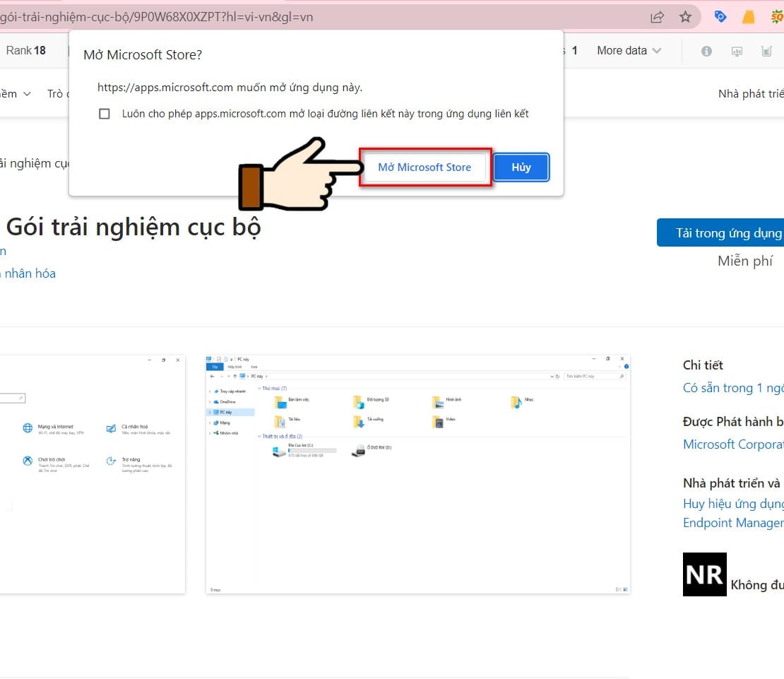Open the blue tag extension icon
The image size is (784, 679).
click(x=720, y=17)
